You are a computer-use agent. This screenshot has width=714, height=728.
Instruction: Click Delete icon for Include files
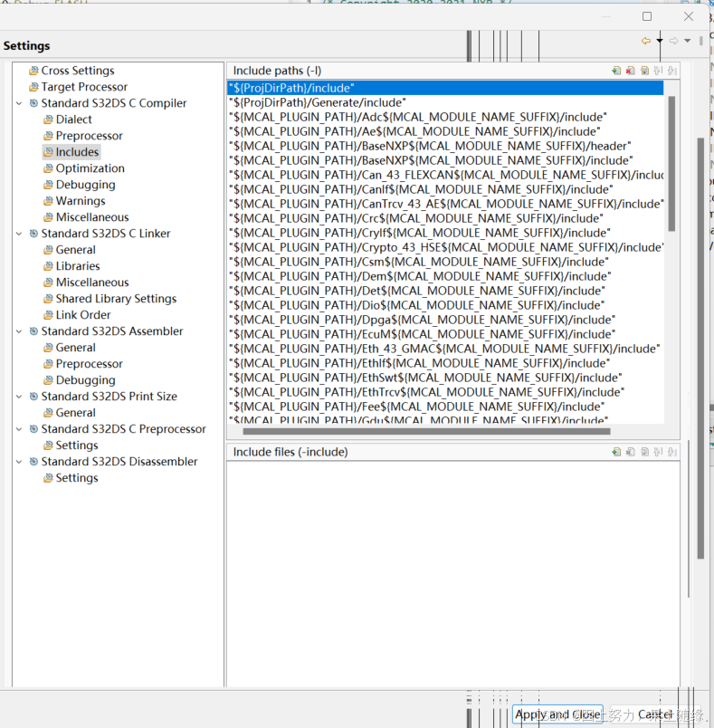click(x=630, y=452)
